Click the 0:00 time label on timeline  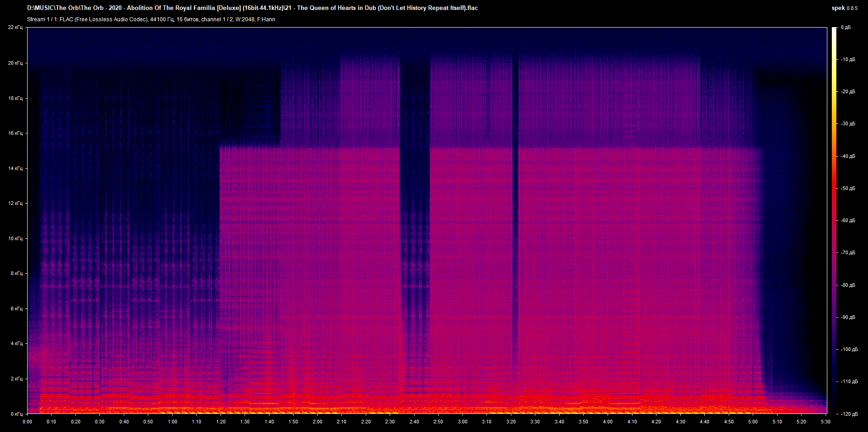(x=28, y=421)
